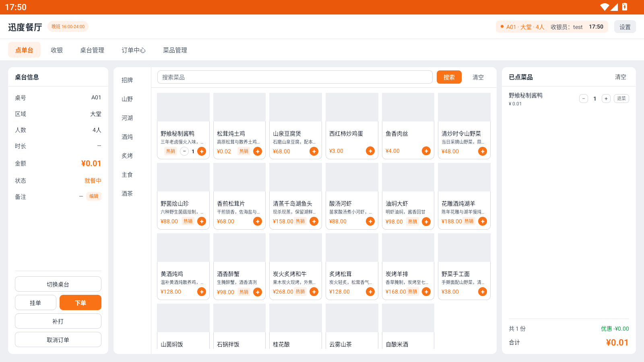Add 清炒时令山野菜 via plus icon
The height and width of the screenshot is (362, 644).
[483, 151]
